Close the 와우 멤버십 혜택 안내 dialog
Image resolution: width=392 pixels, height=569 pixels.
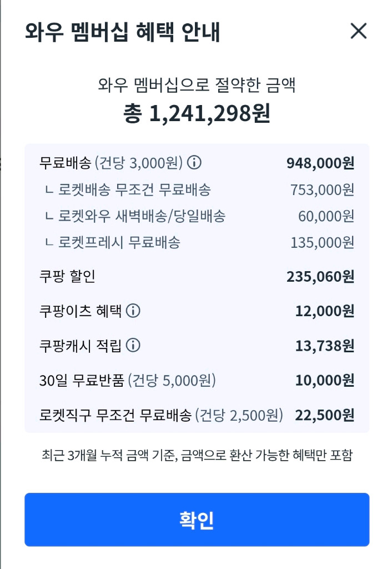(x=359, y=32)
